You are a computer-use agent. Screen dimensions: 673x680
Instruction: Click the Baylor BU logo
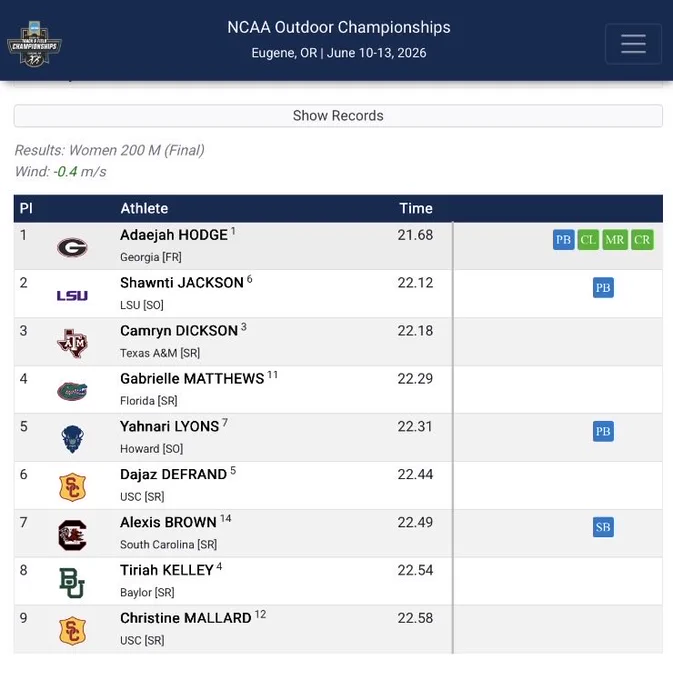72,583
